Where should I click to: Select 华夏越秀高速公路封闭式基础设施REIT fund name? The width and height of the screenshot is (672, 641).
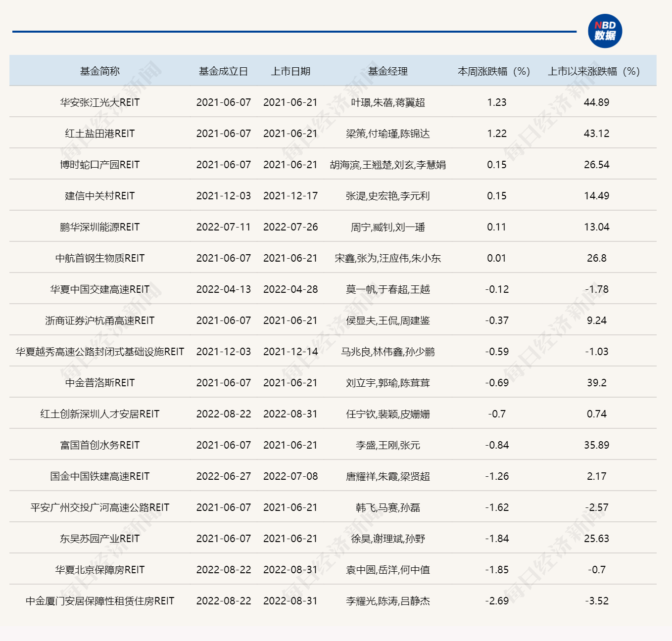pyautogui.click(x=100, y=352)
